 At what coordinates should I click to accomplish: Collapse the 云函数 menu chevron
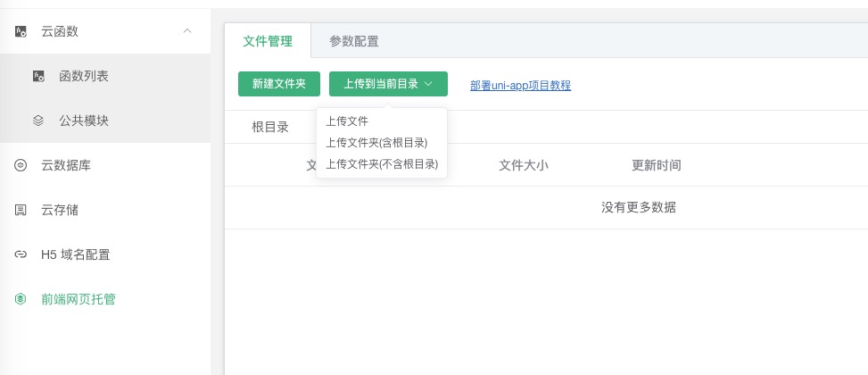pos(186,31)
